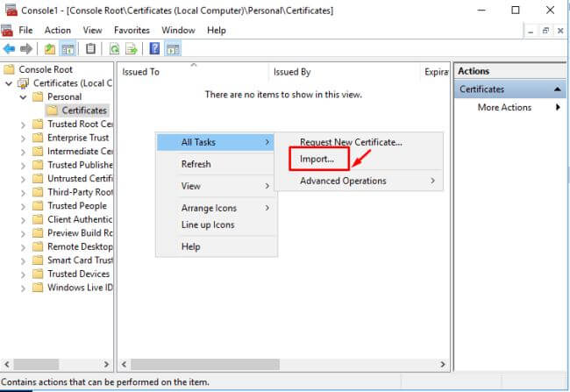Click left arrow of list pane scrollbar
Viewport: 570px width, 392px height.
point(124,364)
